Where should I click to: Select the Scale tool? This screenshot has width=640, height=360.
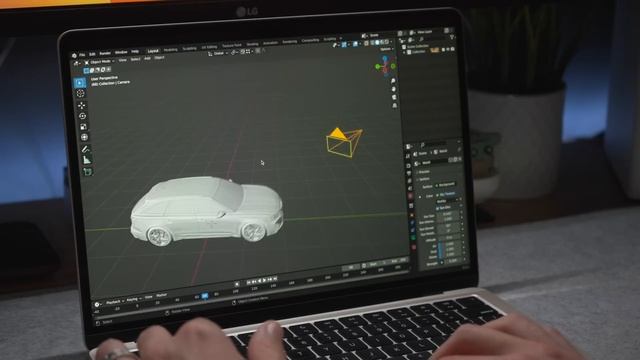click(83, 127)
